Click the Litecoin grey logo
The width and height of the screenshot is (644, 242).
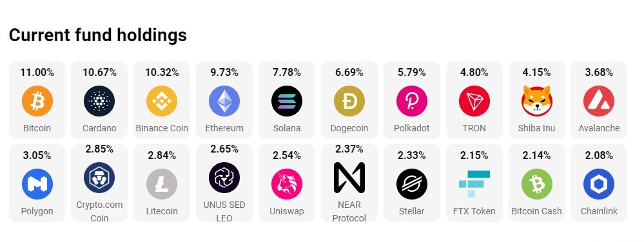point(162,184)
